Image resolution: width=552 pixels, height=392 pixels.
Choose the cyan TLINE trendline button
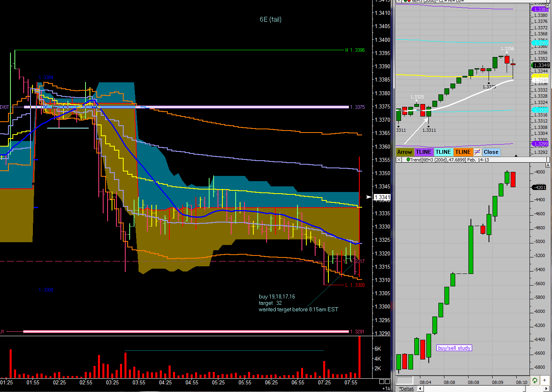click(443, 152)
